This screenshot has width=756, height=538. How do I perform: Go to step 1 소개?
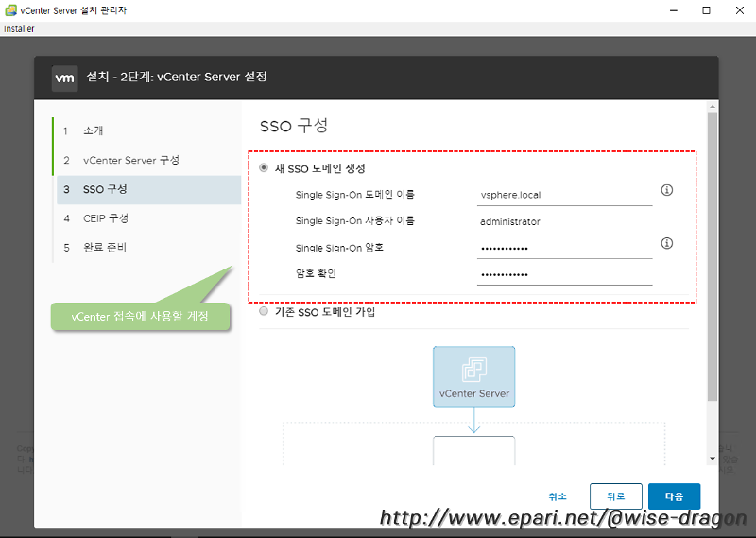147,130
